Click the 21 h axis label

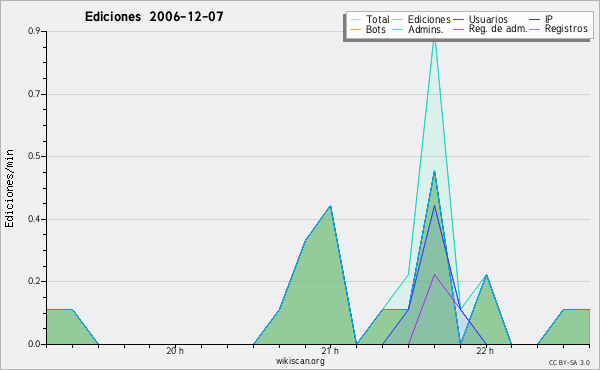tap(330, 350)
